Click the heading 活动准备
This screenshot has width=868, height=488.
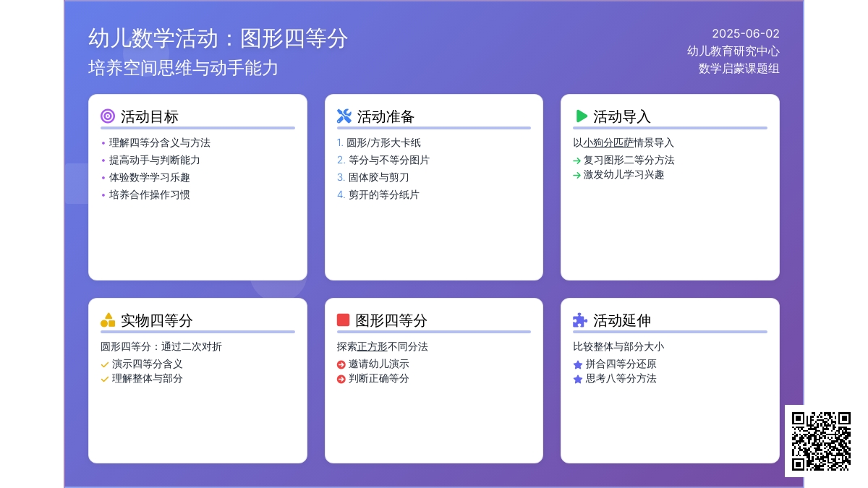386,116
